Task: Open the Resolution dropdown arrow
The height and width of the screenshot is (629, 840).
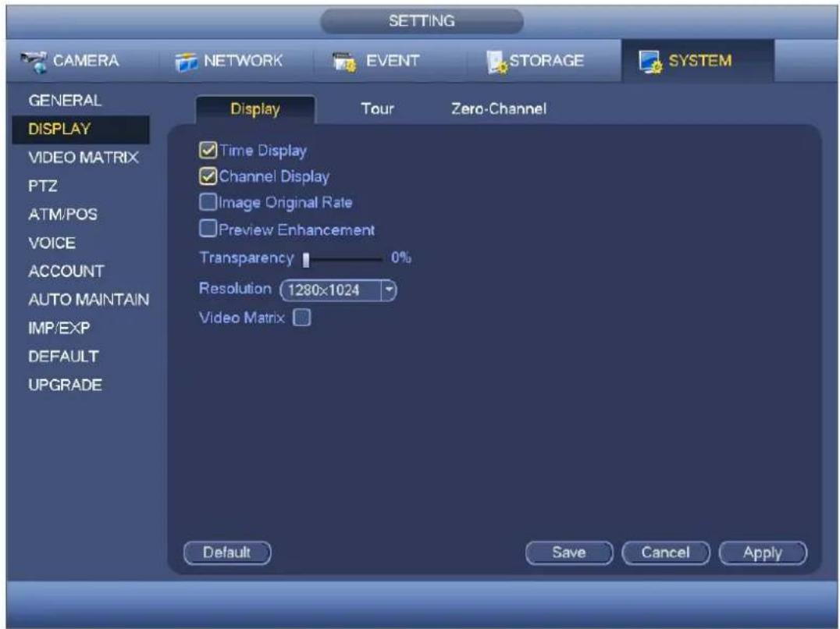Action: click(389, 290)
